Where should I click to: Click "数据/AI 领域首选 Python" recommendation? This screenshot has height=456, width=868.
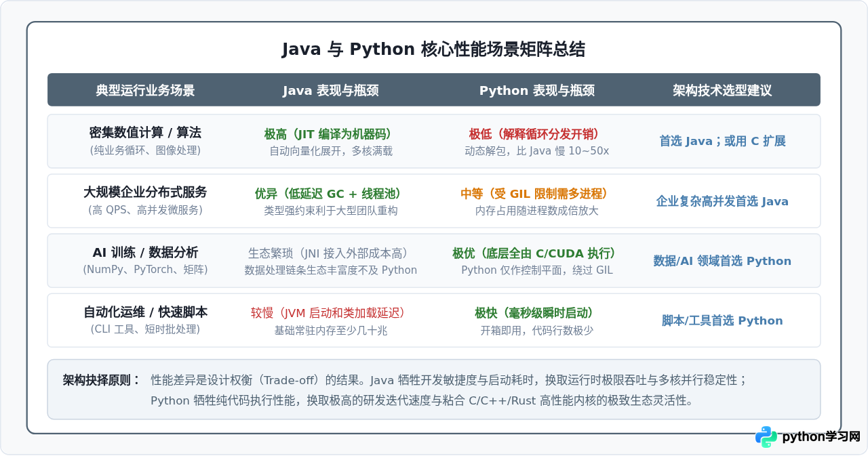click(722, 261)
